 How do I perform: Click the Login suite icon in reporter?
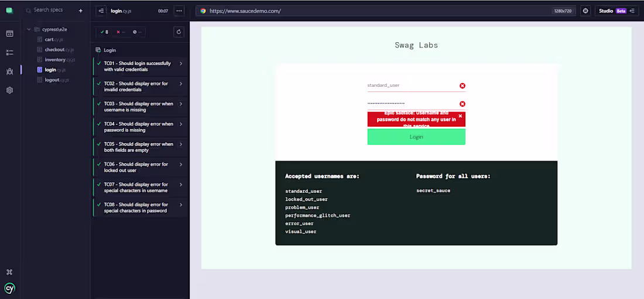coord(98,50)
